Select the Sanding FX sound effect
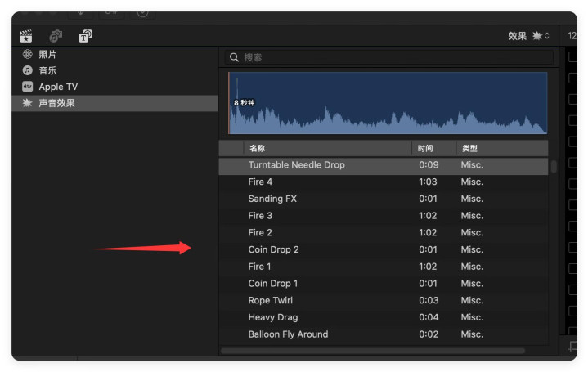588x372 pixels. 384,199
